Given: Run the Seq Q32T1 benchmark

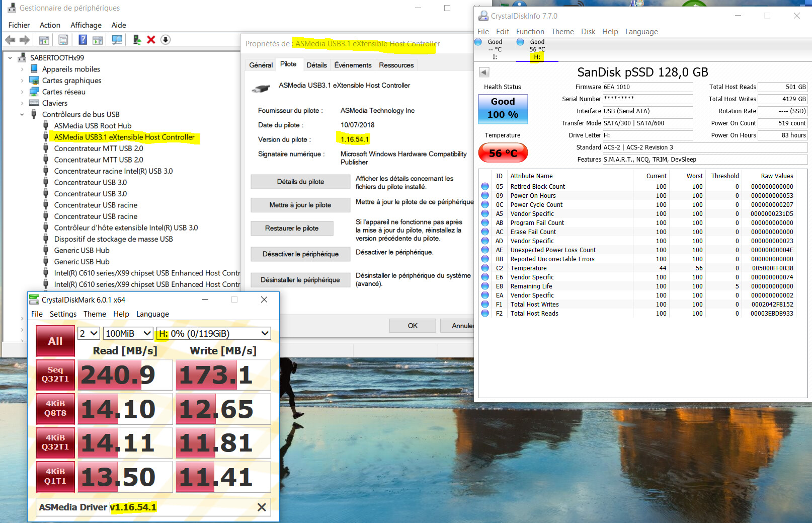Looking at the screenshot, I should point(55,375).
